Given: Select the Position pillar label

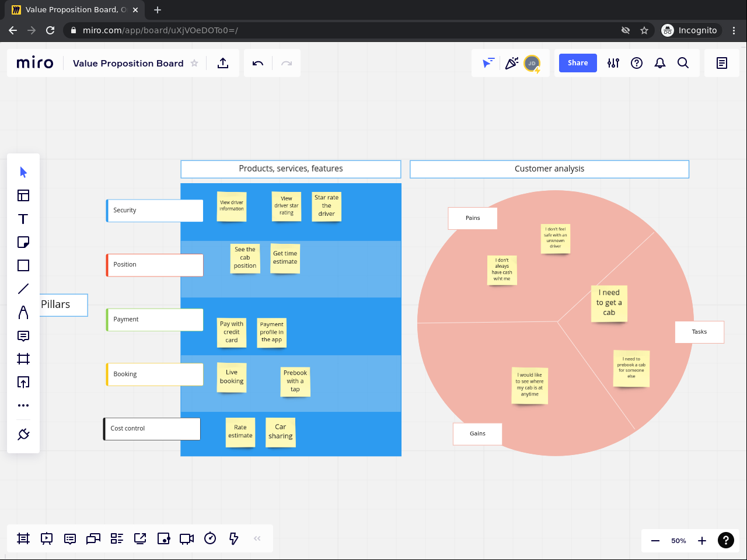Looking at the screenshot, I should click(155, 265).
